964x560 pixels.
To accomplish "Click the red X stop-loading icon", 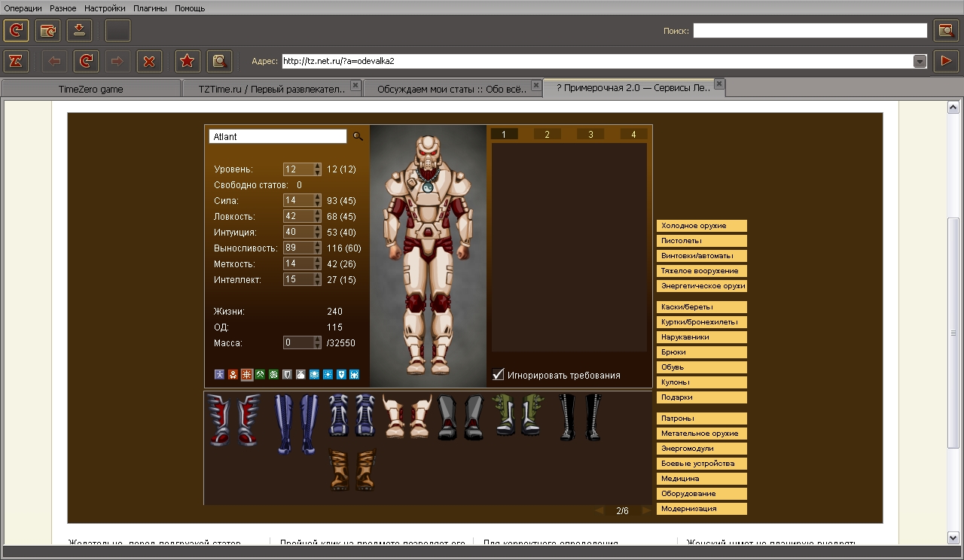I will pyautogui.click(x=149, y=61).
